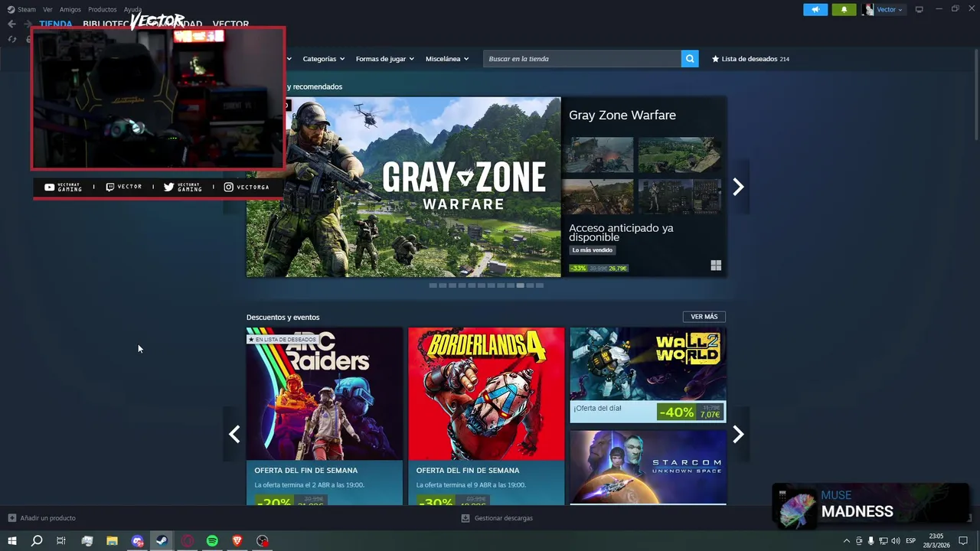Show hidden tray icons chevron
This screenshot has height=551, width=980.
846,541
